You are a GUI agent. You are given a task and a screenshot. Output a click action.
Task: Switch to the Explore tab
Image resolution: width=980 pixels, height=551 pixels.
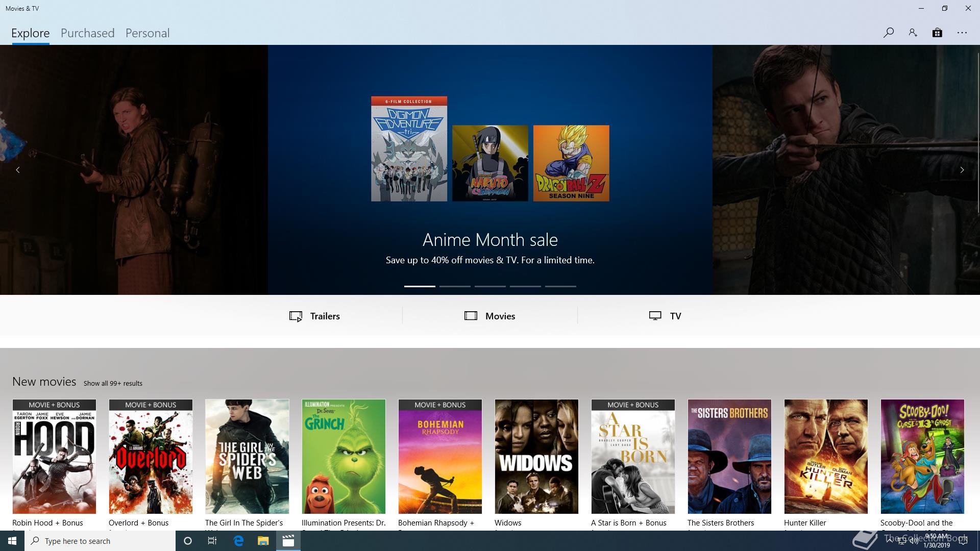click(x=31, y=33)
